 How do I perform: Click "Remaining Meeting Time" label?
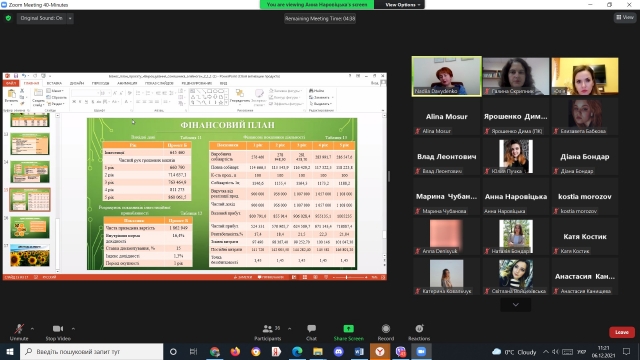click(320, 18)
